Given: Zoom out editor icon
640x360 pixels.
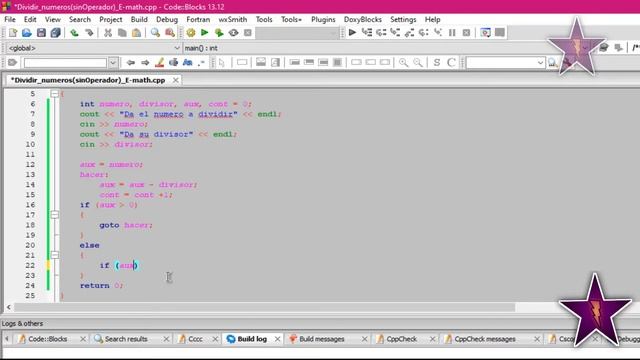Looking at the screenshot, I should coord(418,62).
